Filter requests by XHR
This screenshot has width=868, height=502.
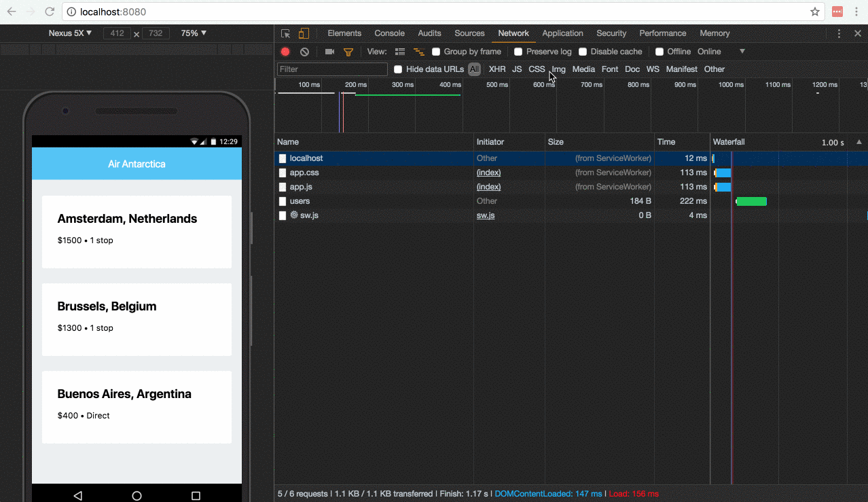click(497, 69)
